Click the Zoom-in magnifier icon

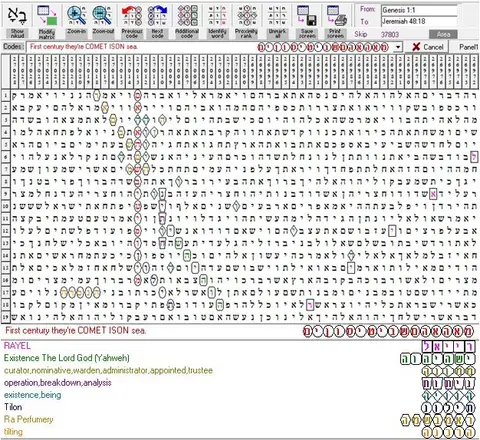[x=76, y=15]
